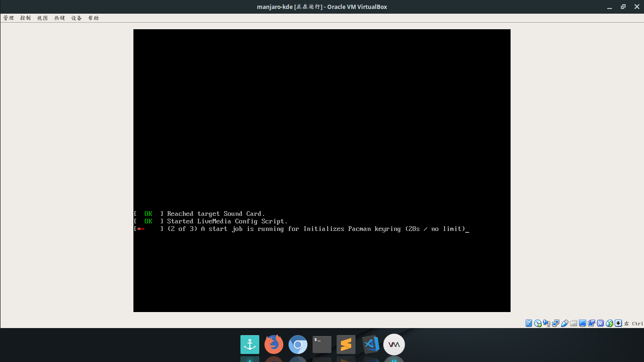Open the 帮助 menu
Screen dimensions: 644x362
tap(93, 18)
